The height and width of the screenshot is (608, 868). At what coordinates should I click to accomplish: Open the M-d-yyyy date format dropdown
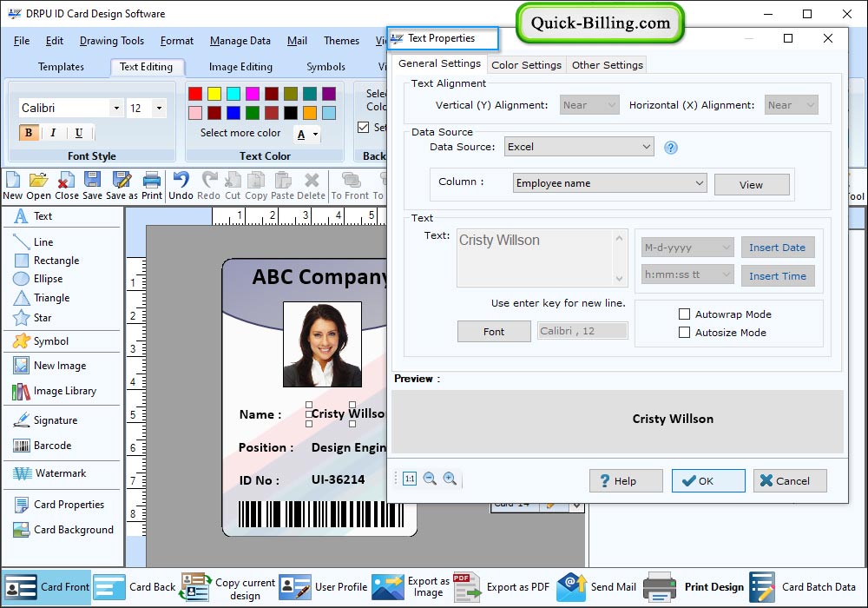click(687, 248)
